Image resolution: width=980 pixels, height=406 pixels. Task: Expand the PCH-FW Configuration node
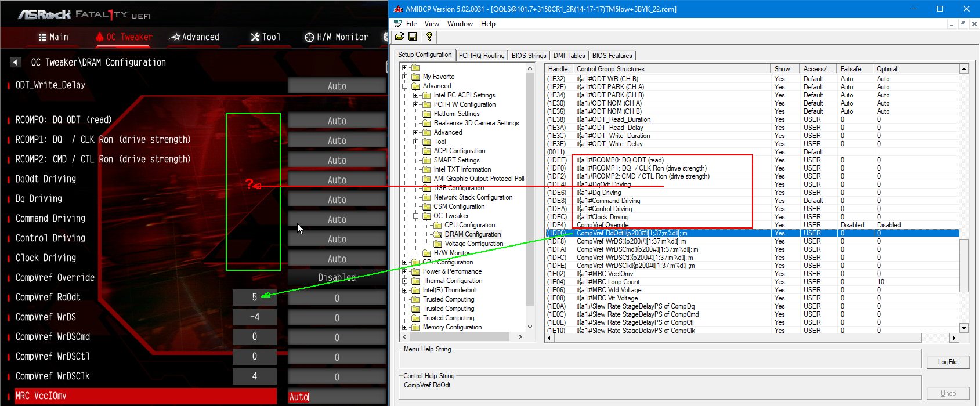tap(415, 104)
